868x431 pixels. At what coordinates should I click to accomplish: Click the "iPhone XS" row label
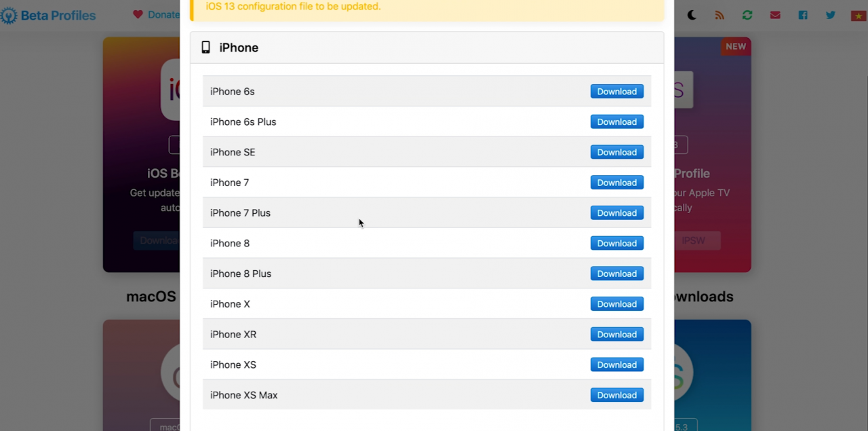point(233,364)
